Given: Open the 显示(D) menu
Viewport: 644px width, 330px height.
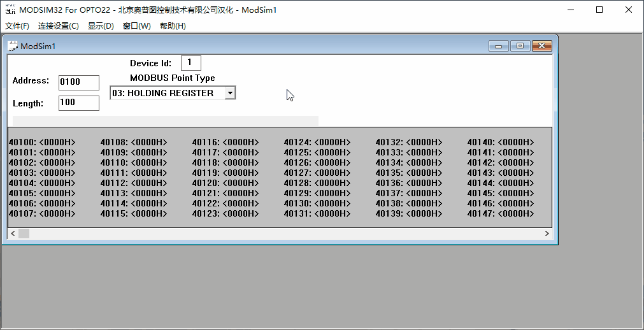Looking at the screenshot, I should [x=101, y=26].
